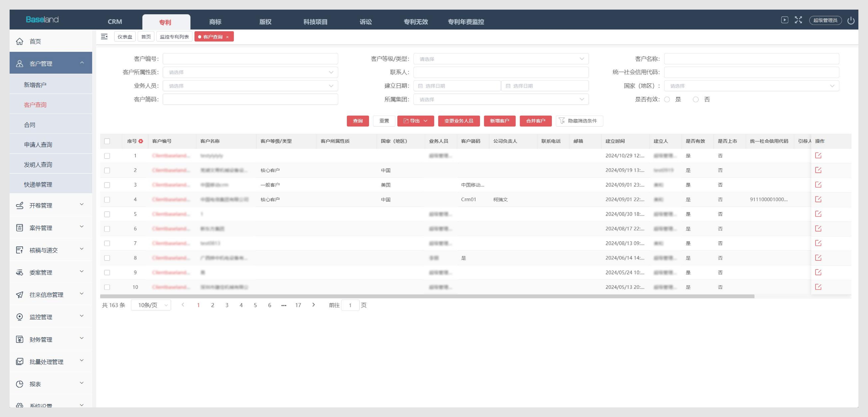The width and height of the screenshot is (868, 417).
Task: Collapse the 客户管理 sidebar section
Action: (51, 63)
